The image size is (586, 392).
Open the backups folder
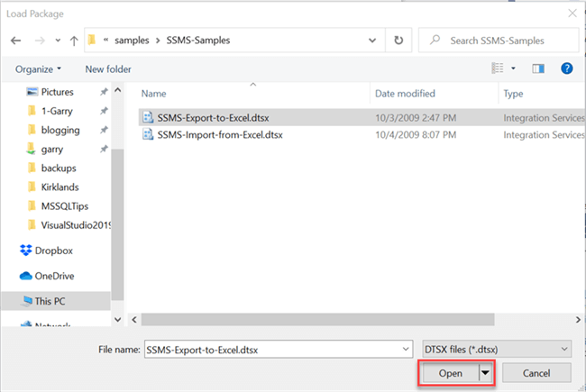[x=59, y=169]
